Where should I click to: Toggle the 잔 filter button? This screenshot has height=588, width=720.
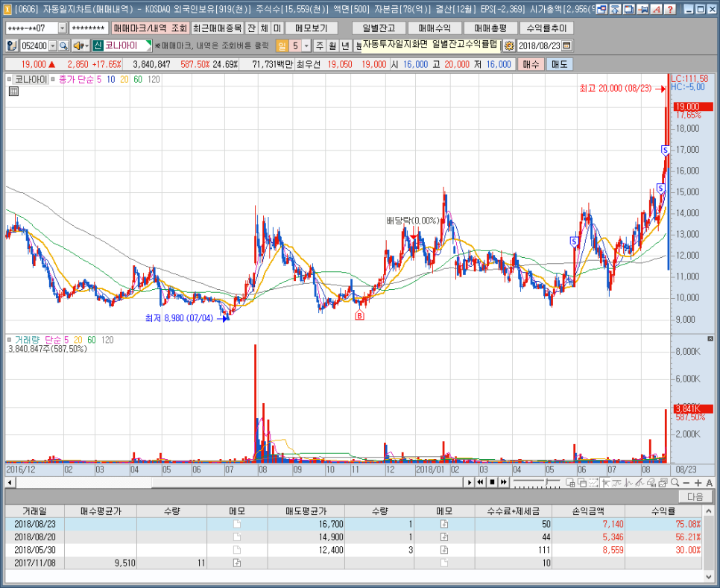point(251,28)
